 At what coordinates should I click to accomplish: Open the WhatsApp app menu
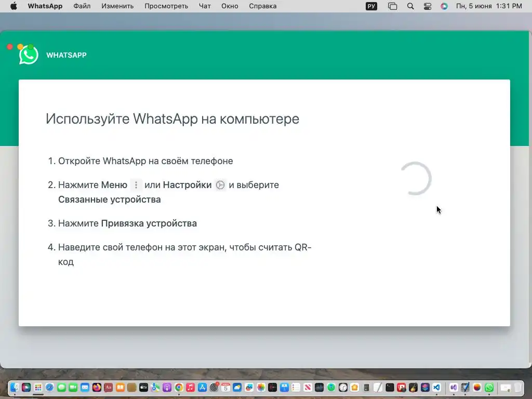[x=45, y=6]
